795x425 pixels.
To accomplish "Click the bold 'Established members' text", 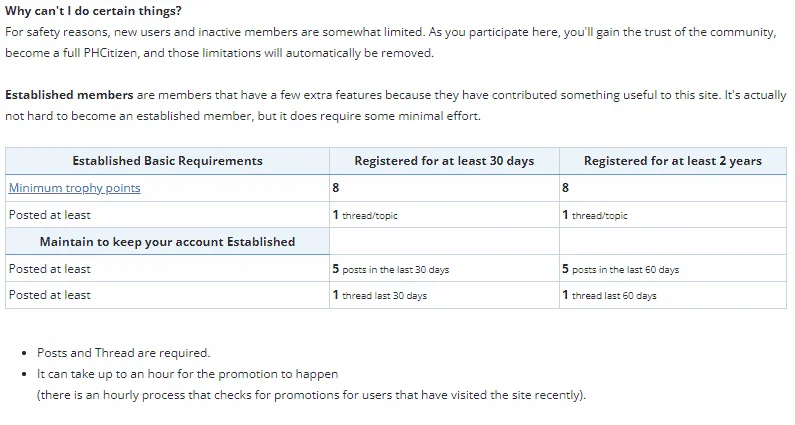I will tap(69, 95).
